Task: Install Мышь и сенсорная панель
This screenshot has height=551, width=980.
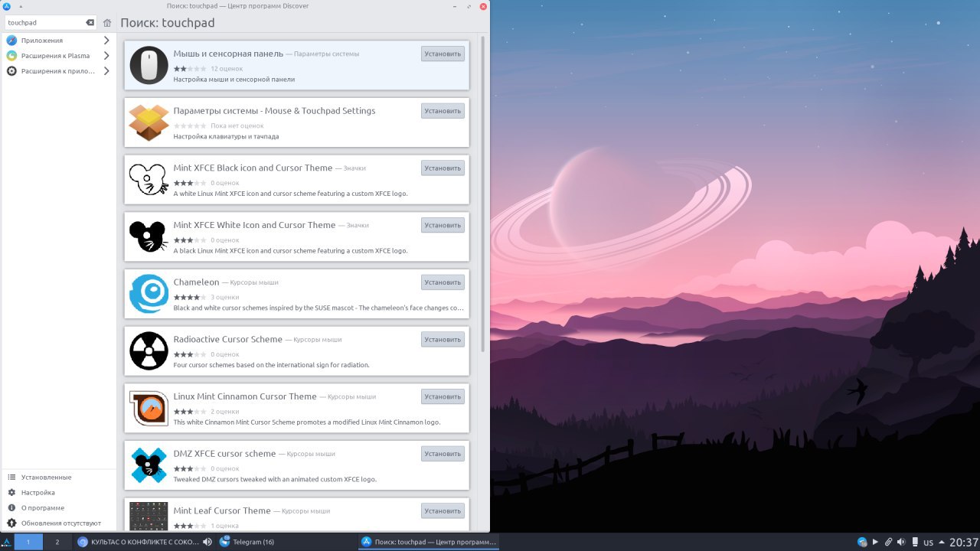Action: (443, 54)
